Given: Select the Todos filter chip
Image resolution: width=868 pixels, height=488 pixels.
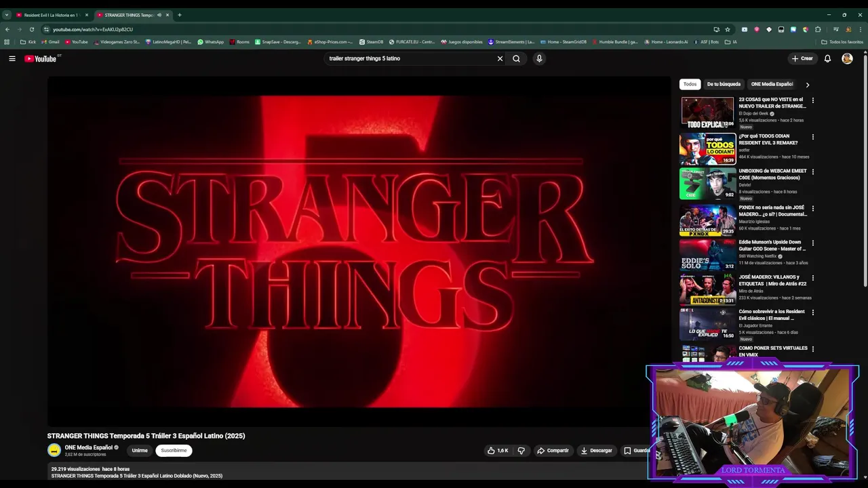Looking at the screenshot, I should click(690, 84).
